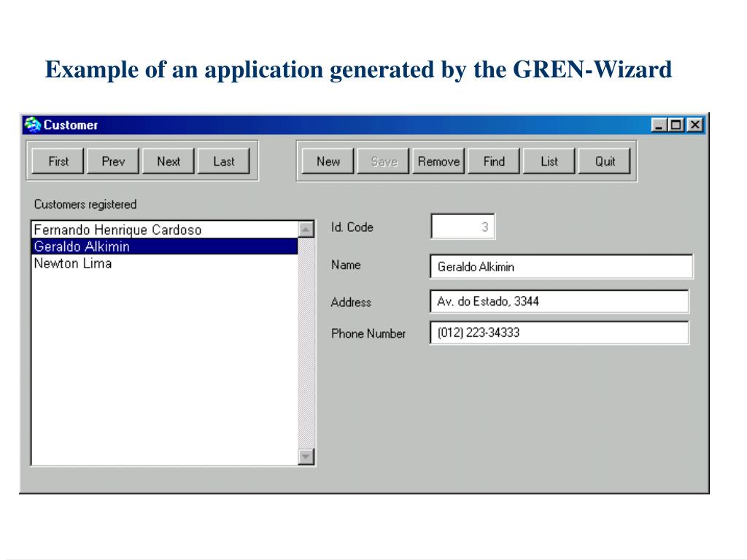Click the customer list scrollbar track

pos(306,343)
